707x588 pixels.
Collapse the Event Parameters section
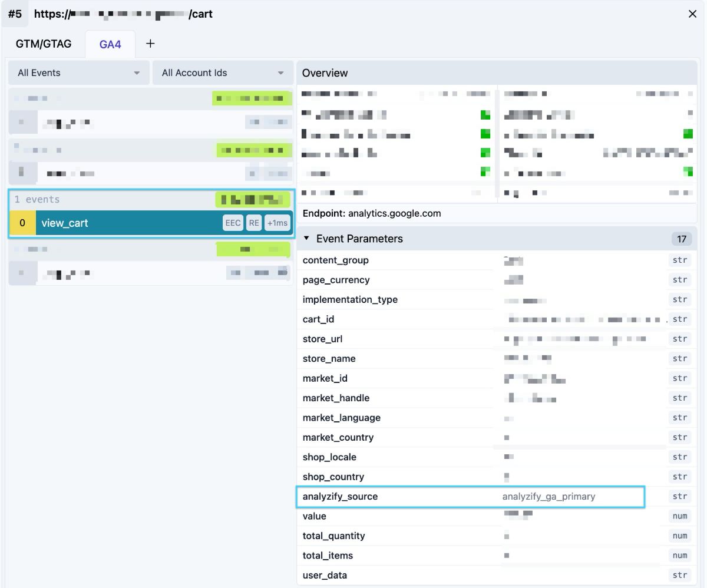point(306,239)
